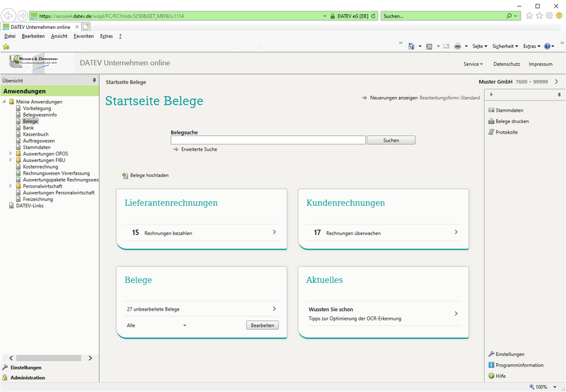Open 27 unbearbeitete Belege row
The image size is (566, 392).
point(202,309)
